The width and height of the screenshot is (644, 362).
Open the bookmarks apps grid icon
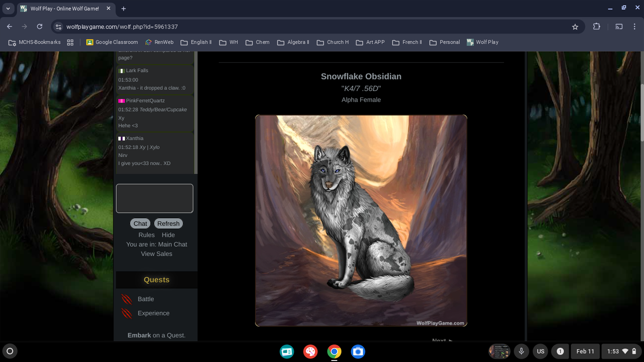pyautogui.click(x=70, y=42)
